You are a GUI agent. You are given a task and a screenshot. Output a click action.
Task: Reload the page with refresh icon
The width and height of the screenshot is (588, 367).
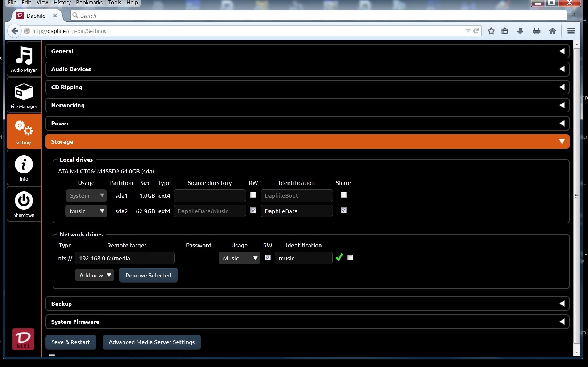[x=476, y=31]
